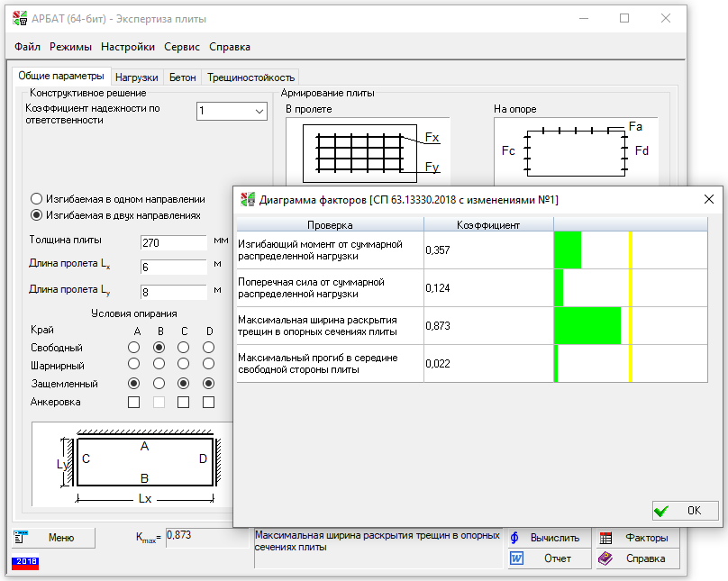Click the green checkmark on OK button

661,511
